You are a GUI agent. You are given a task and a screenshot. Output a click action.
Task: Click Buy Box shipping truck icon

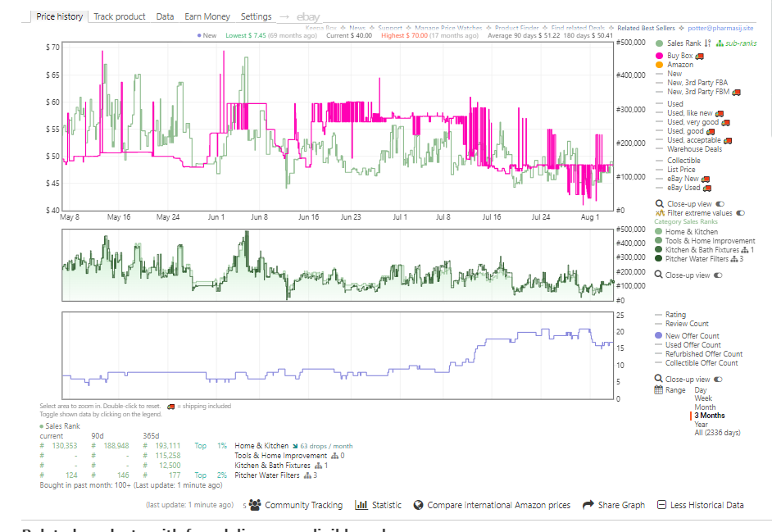point(699,57)
